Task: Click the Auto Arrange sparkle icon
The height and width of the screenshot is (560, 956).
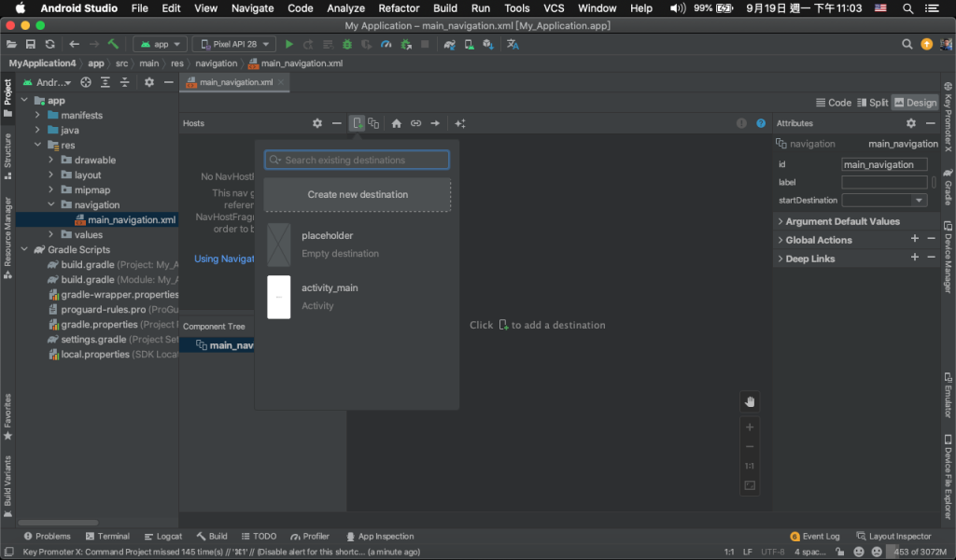Action: pos(460,124)
